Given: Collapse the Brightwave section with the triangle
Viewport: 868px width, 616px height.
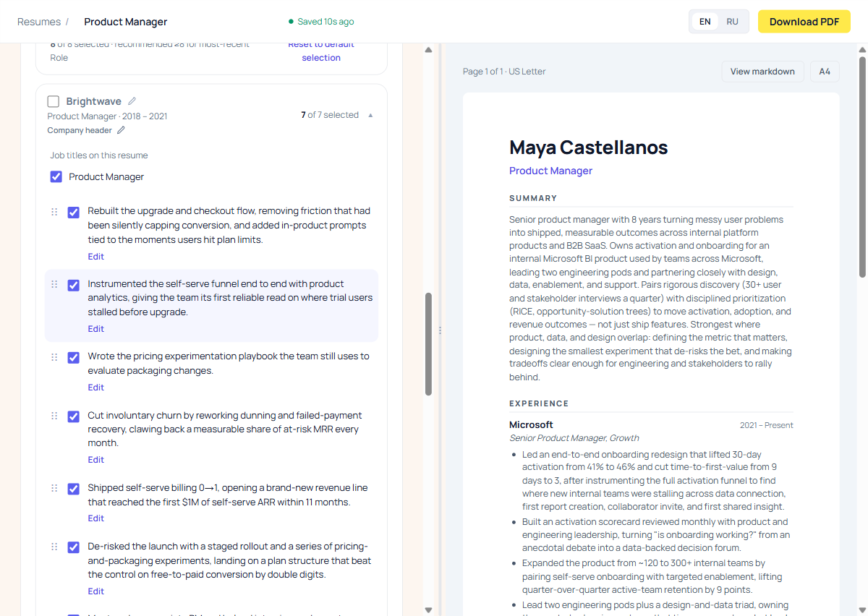Looking at the screenshot, I should tap(371, 115).
